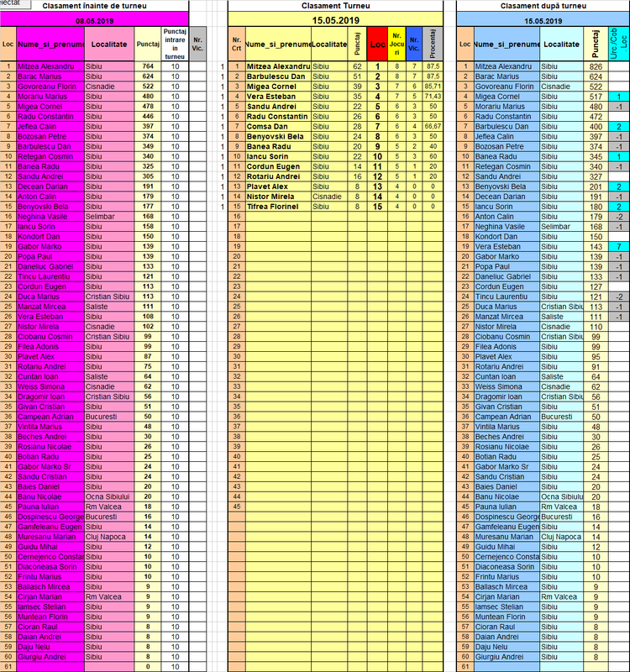Screen dimensions: 630x672
Task: Click 'Comsa Dan' in the tournament table
Action: click(x=278, y=127)
